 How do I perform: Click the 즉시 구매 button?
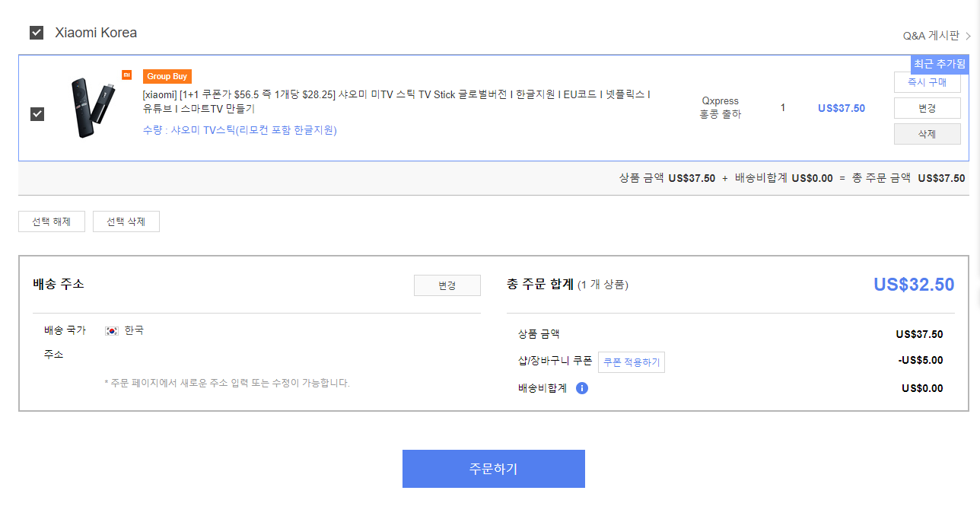[927, 82]
